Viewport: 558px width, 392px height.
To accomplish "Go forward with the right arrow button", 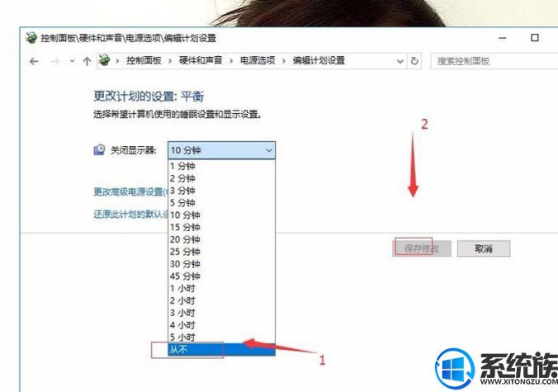I will [x=55, y=62].
